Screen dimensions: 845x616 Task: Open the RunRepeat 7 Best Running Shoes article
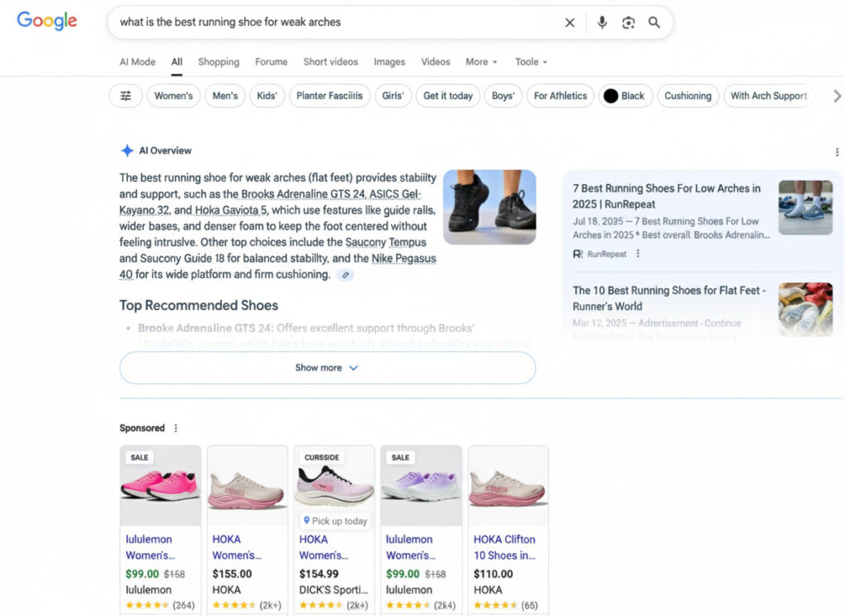tap(667, 196)
